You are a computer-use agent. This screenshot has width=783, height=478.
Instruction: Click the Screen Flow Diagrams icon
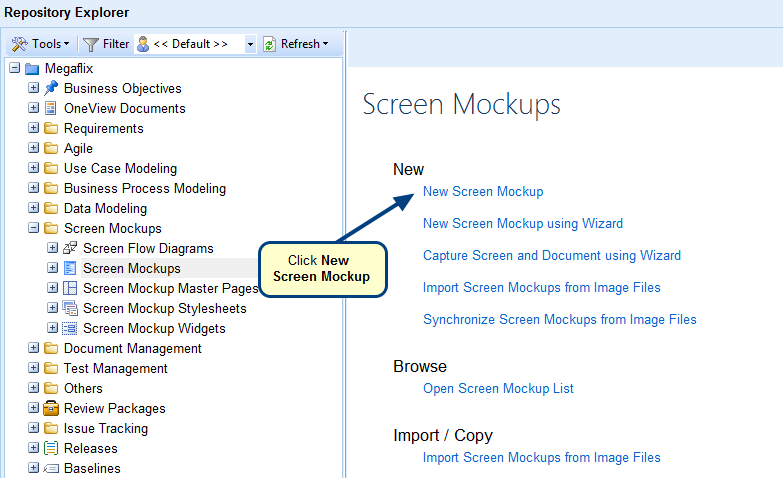[x=70, y=248]
